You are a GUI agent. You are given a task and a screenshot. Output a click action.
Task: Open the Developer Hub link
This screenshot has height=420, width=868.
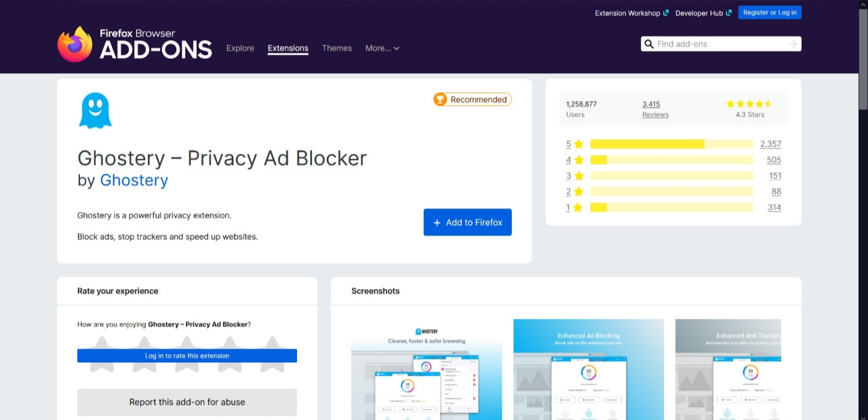[704, 13]
